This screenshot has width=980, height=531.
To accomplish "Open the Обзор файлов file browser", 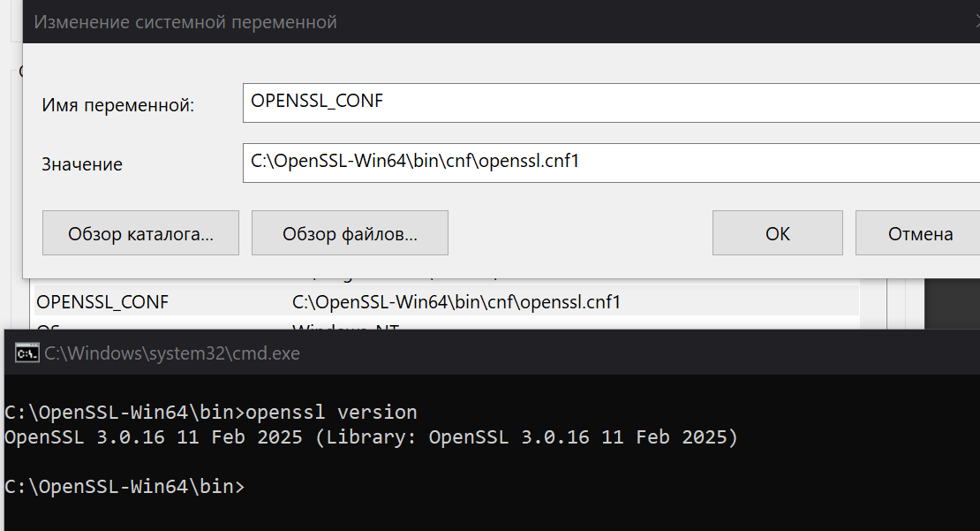I will (x=350, y=233).
